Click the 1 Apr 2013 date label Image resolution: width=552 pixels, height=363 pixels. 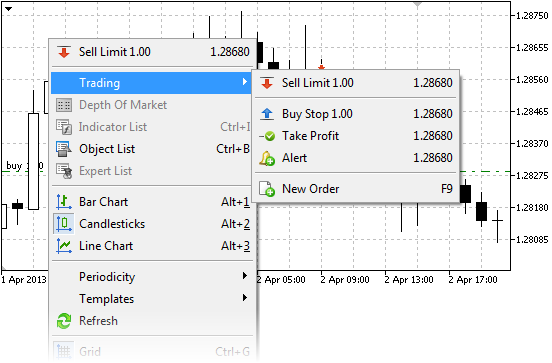tap(24, 280)
